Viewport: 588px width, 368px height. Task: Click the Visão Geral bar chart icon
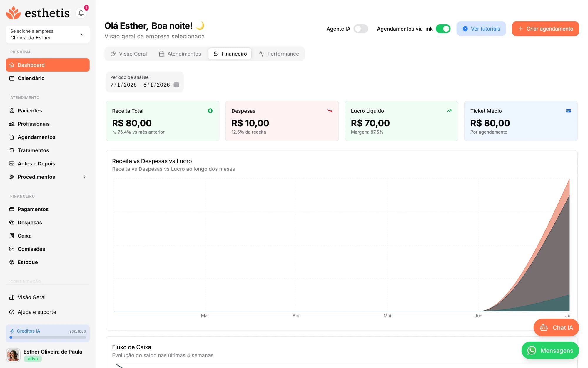coord(12,297)
